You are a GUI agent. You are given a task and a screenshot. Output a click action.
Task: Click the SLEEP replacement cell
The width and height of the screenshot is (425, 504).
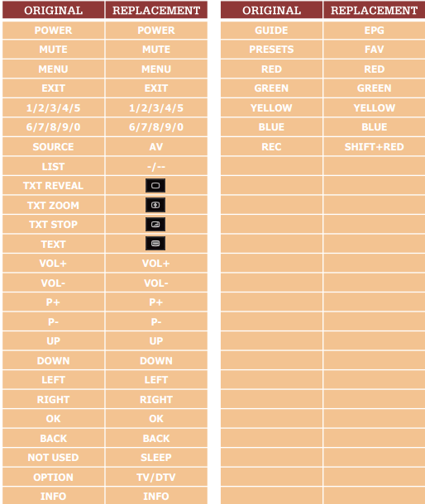156,458
